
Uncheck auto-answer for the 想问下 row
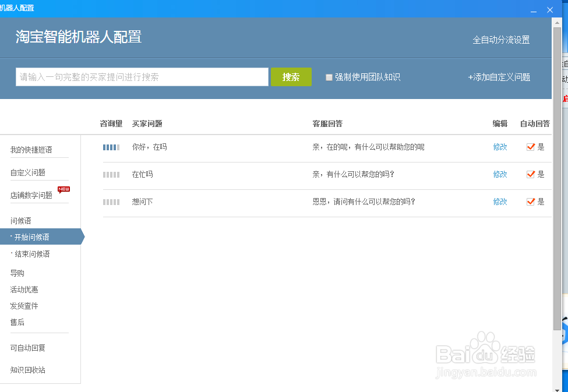click(x=530, y=202)
